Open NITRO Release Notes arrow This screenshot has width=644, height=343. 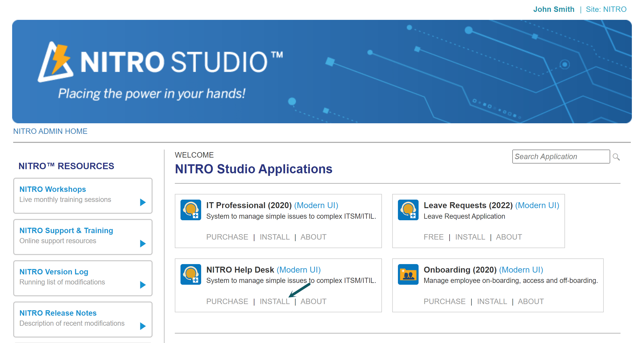pyautogui.click(x=143, y=326)
